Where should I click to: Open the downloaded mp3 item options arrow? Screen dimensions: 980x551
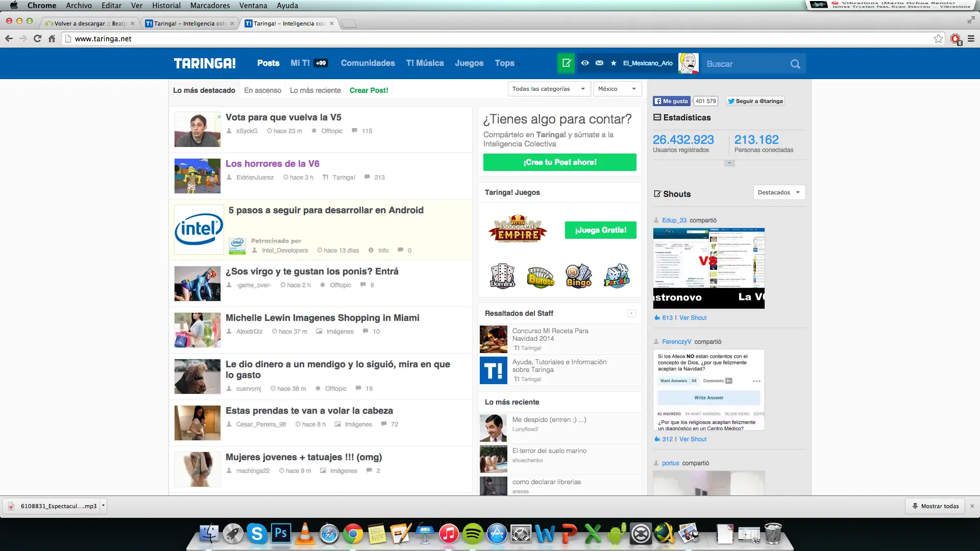tap(103, 506)
